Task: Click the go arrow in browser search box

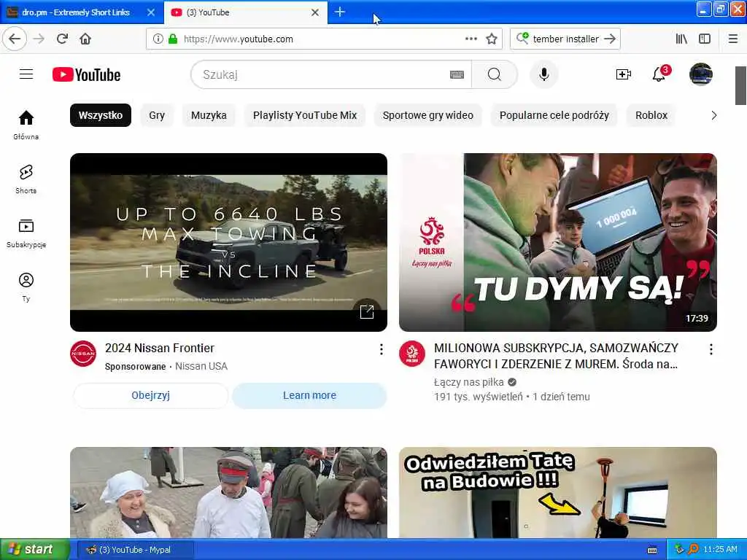Action: 610,39
